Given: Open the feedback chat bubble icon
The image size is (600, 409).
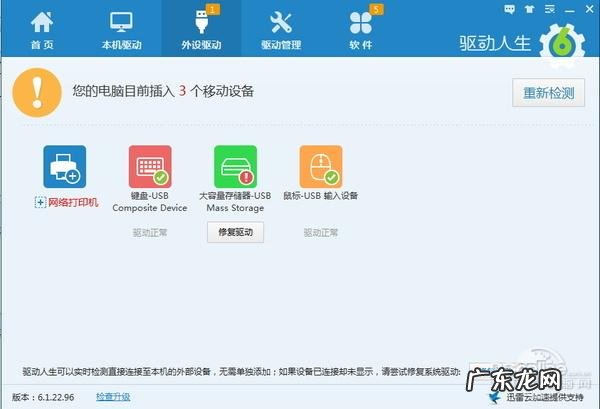Looking at the screenshot, I should (x=509, y=9).
